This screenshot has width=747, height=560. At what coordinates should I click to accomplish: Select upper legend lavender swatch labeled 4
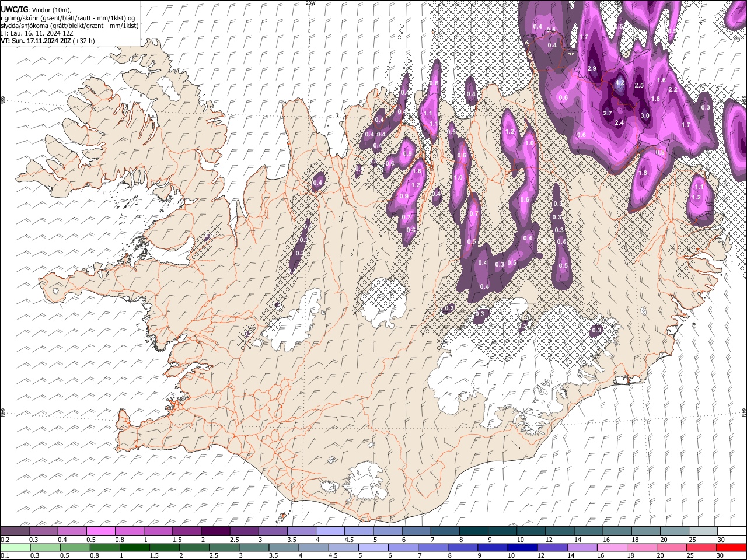pos(330,531)
